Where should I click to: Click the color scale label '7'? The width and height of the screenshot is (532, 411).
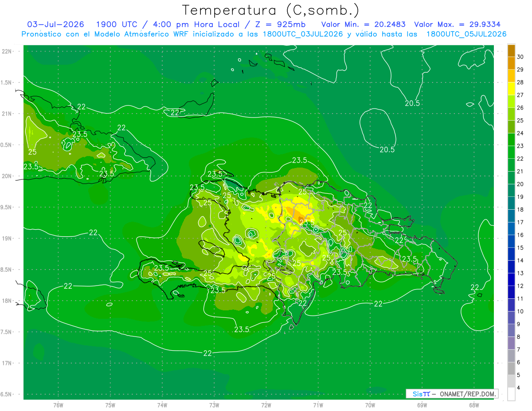[x=519, y=350]
